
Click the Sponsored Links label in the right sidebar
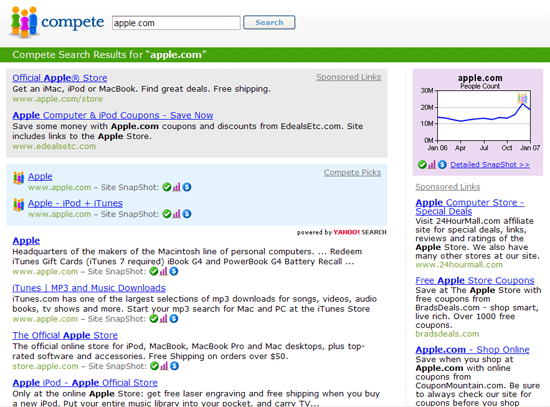point(448,187)
